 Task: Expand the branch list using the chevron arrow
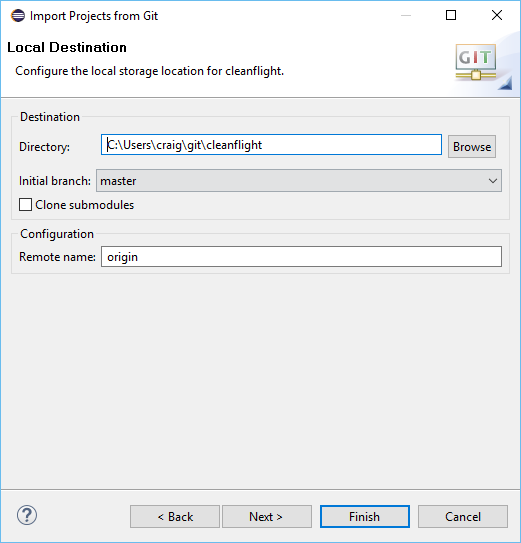click(x=493, y=181)
